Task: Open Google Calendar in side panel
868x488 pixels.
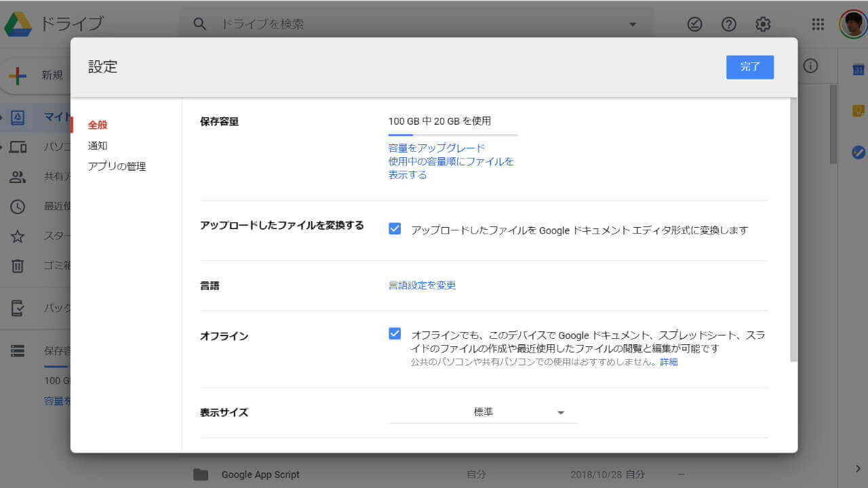Action: click(x=858, y=69)
